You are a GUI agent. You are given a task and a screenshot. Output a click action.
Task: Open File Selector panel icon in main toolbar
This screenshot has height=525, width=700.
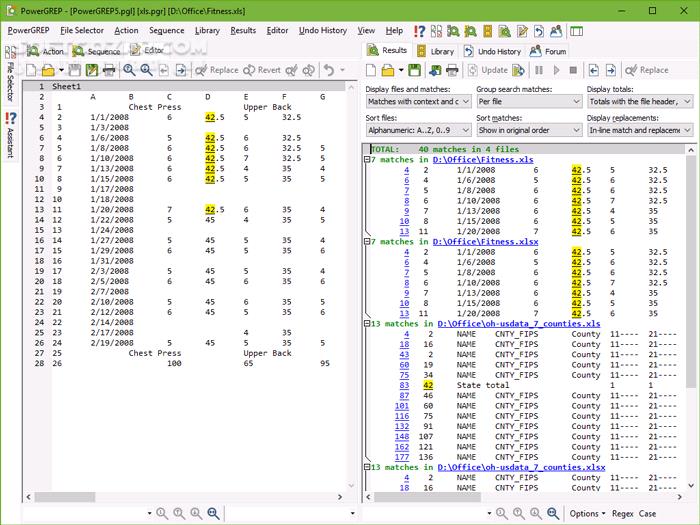(436, 31)
